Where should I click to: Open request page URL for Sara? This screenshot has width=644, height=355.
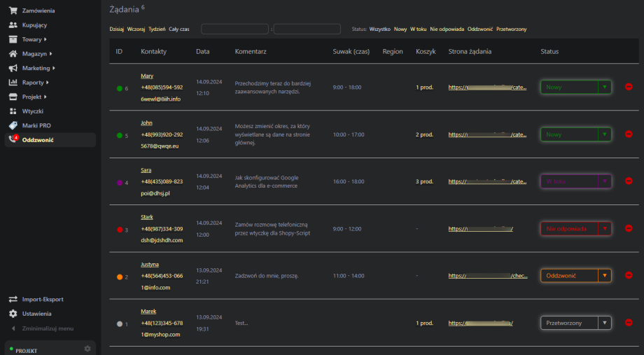point(487,181)
